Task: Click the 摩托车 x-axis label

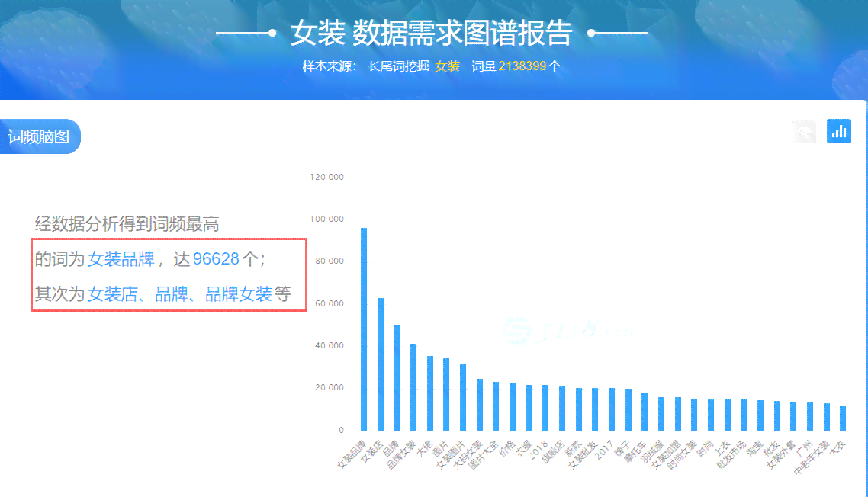Action: click(637, 451)
